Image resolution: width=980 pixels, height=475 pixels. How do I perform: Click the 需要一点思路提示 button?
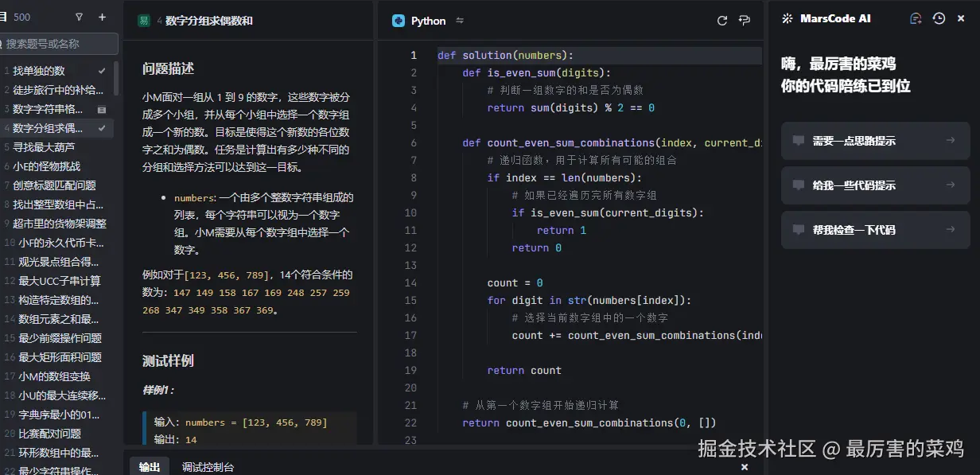point(875,141)
